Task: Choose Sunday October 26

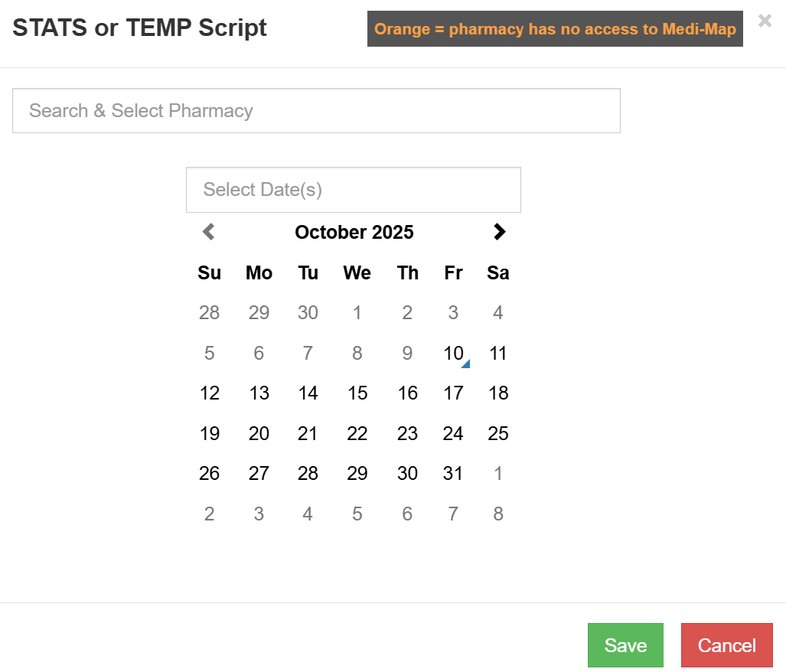Action: click(210, 474)
